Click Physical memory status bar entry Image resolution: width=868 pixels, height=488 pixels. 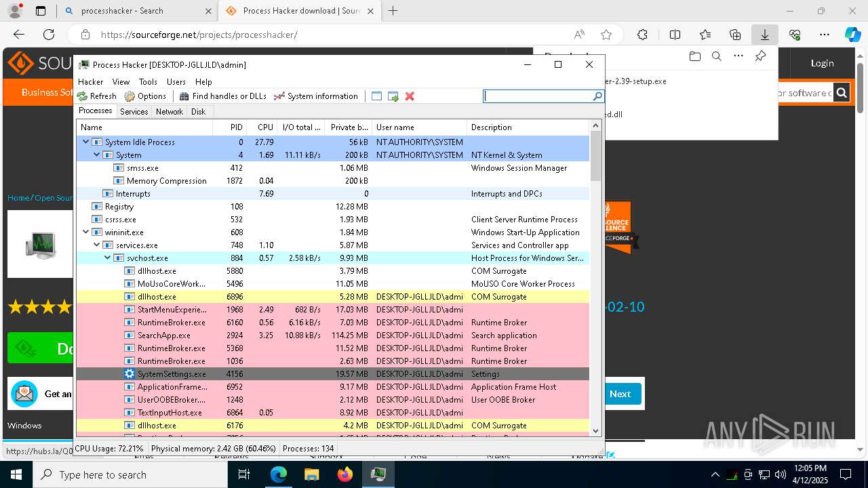pyautogui.click(x=214, y=448)
